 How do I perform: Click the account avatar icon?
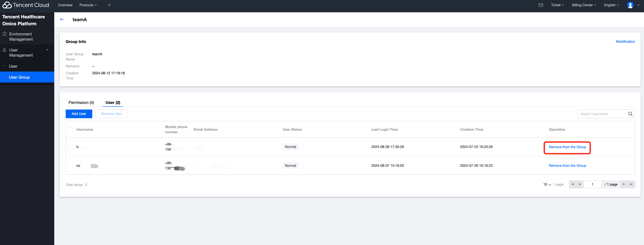tap(630, 5)
